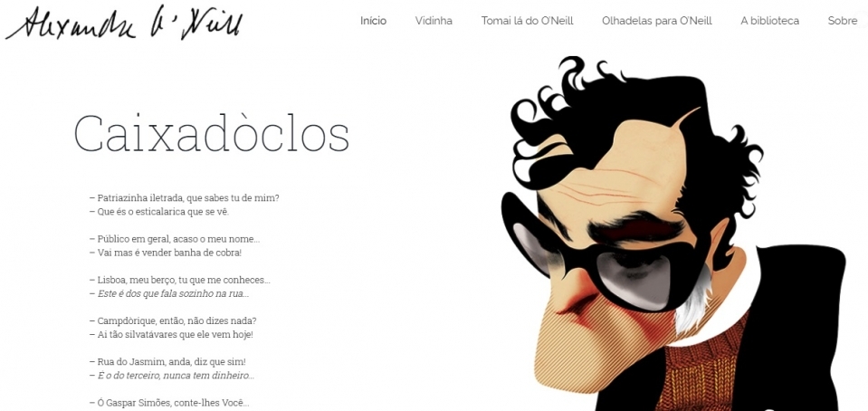Select Olhadelas para O'Neill menu item
This screenshot has width=868, height=411.
point(656,21)
